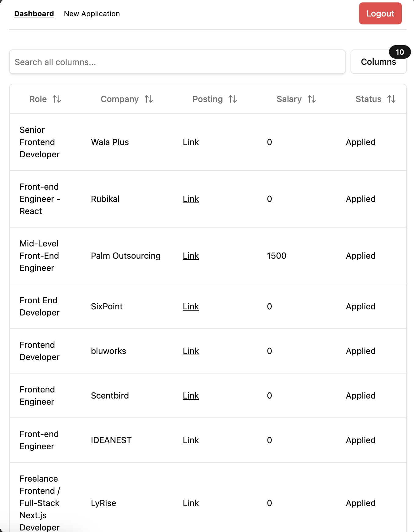Select the Dashboard tab
The image size is (414, 532).
(34, 14)
